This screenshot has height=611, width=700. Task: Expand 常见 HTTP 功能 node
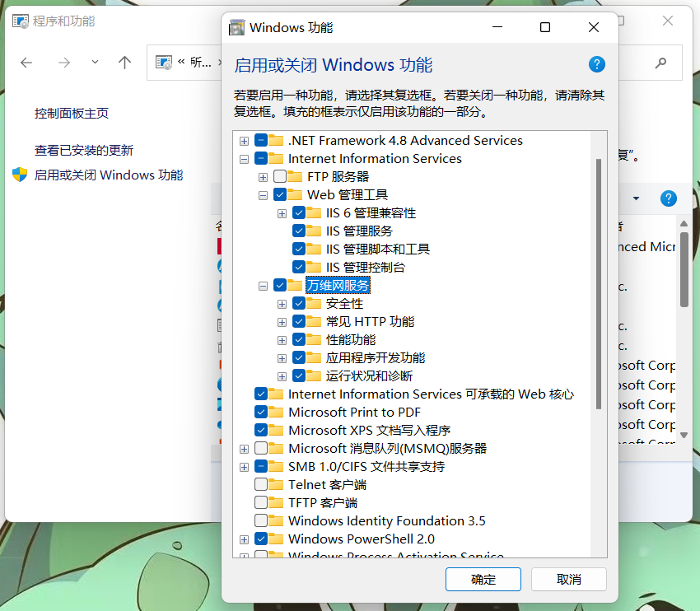[x=282, y=322]
